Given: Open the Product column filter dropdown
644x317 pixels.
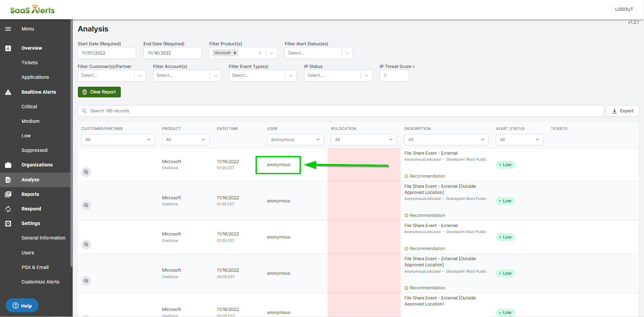Looking at the screenshot, I should (185, 140).
